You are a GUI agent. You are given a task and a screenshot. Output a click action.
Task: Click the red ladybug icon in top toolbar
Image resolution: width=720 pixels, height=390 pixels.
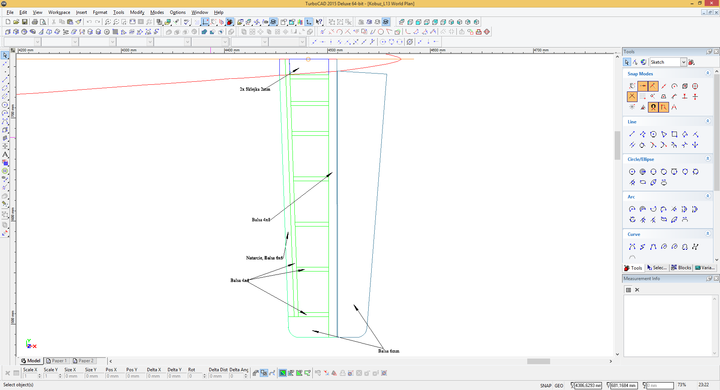pyautogui.click(x=230, y=22)
